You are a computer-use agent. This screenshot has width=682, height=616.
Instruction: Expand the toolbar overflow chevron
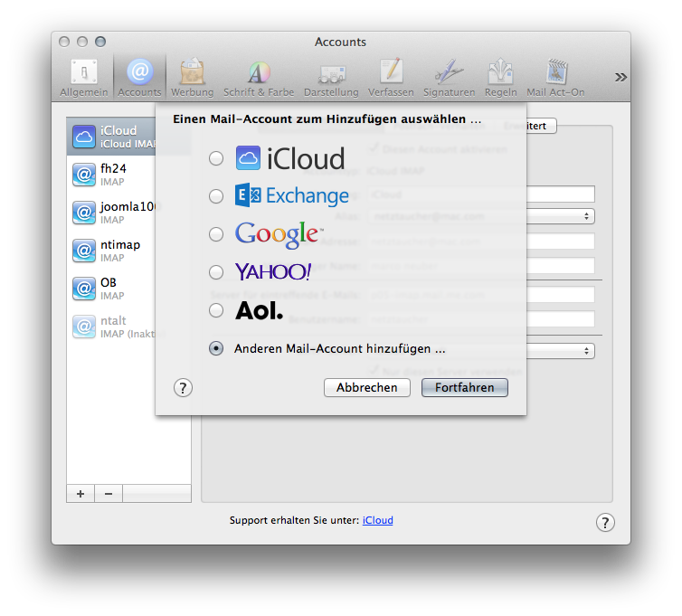(x=620, y=77)
